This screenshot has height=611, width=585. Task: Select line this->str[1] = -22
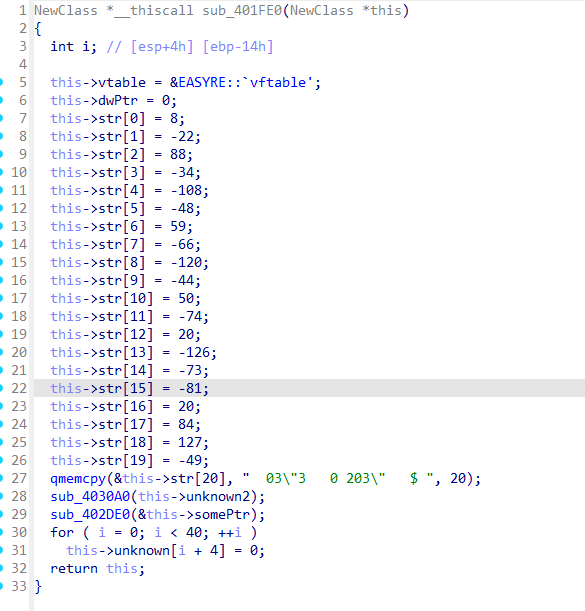[125, 136]
